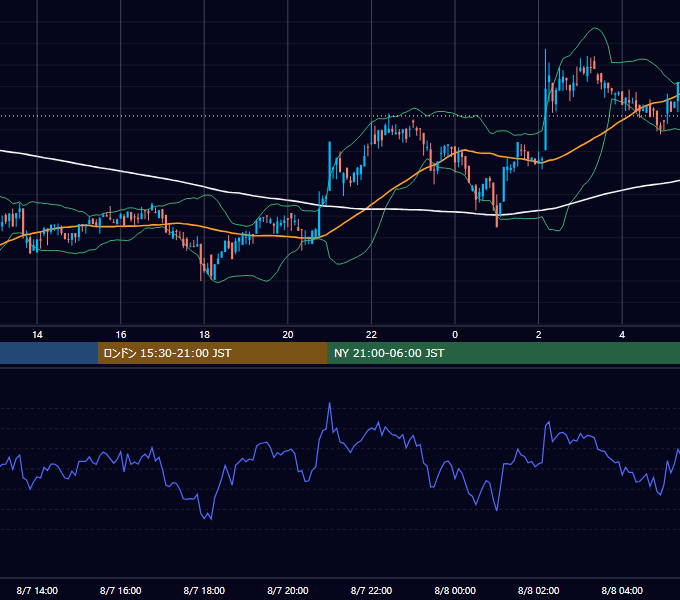Click the hour 4 axis label

(x=622, y=334)
